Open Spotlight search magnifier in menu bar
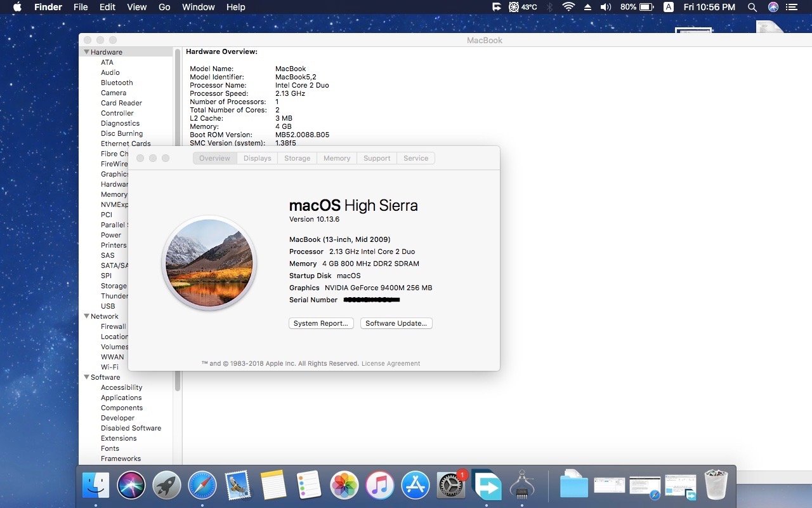Screen dimensions: 812x508 (x=752, y=7)
